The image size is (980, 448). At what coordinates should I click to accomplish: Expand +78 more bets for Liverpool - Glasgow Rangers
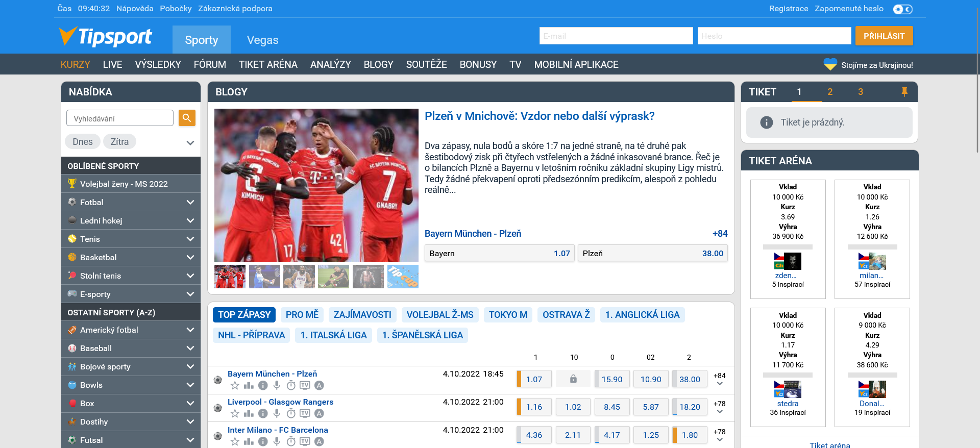[x=720, y=407]
